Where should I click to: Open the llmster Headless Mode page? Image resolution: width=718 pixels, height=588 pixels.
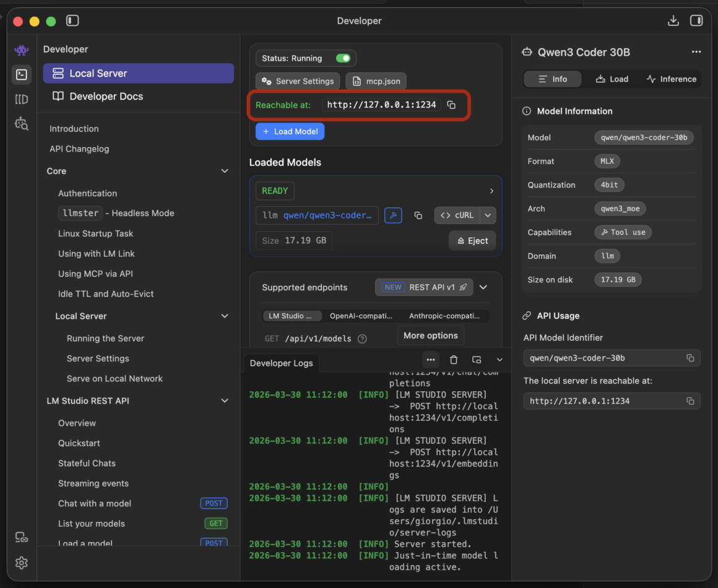pos(116,213)
